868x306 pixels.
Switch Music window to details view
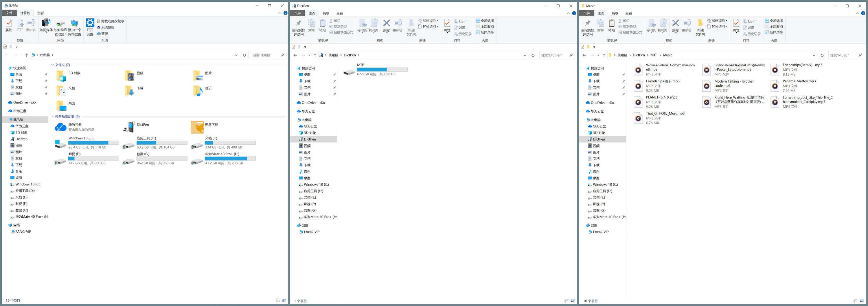coord(856,300)
